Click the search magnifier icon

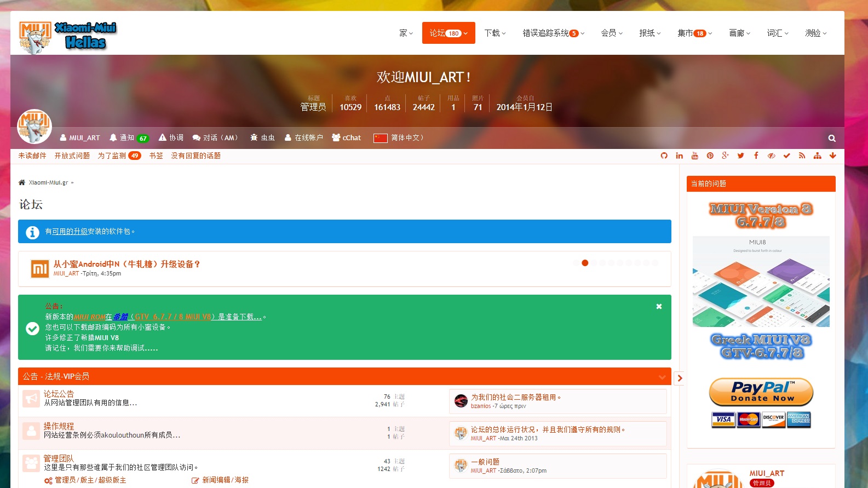[832, 139]
